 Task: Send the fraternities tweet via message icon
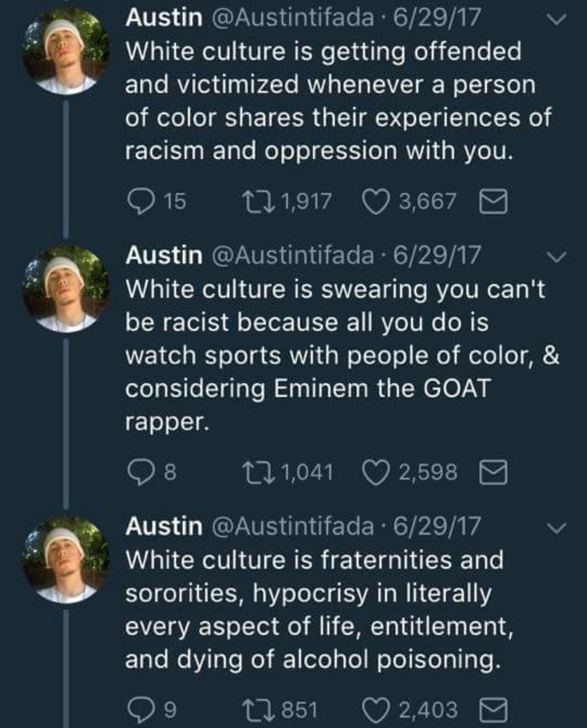click(x=493, y=710)
